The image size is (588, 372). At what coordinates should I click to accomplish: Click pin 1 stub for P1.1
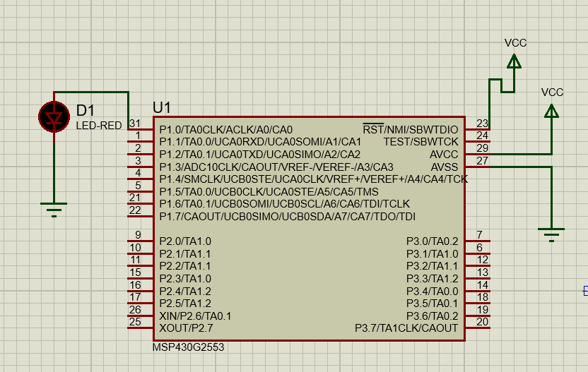click(x=140, y=142)
